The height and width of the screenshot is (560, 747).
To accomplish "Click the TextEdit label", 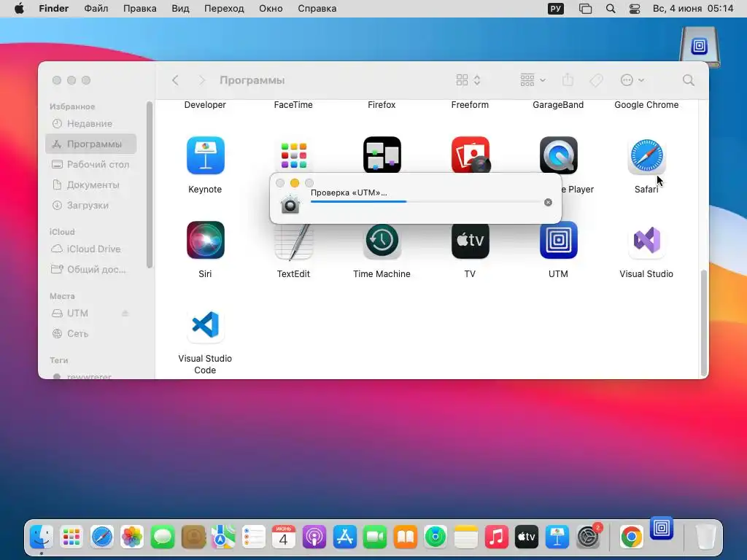I will 293,274.
